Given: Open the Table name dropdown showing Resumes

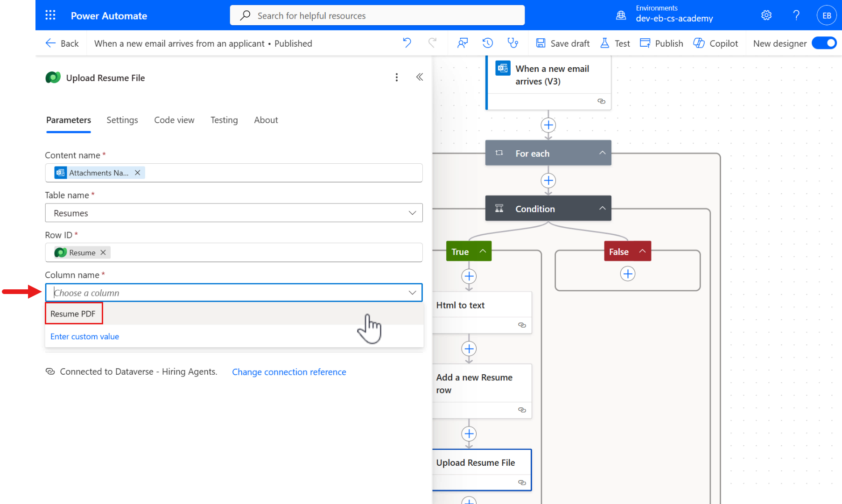Looking at the screenshot, I should [x=412, y=213].
